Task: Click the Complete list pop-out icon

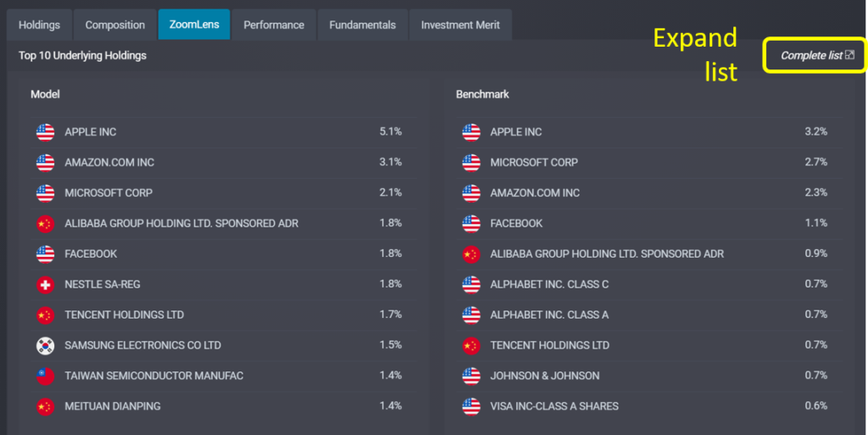Action: click(x=849, y=55)
